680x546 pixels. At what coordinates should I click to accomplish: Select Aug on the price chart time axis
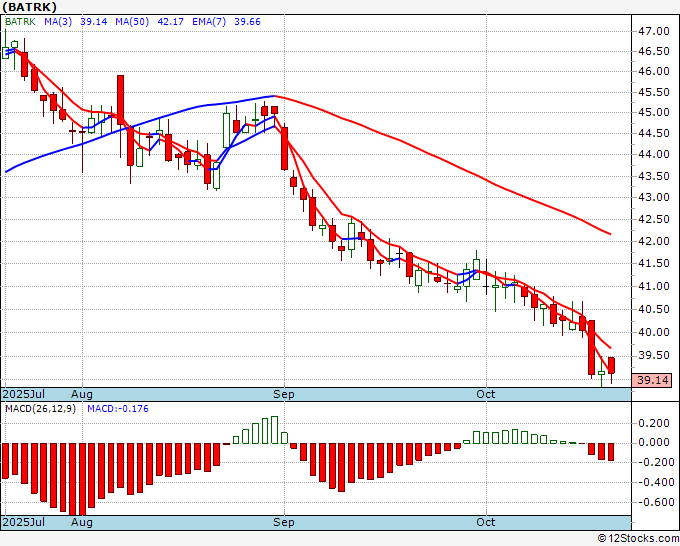[x=83, y=394]
